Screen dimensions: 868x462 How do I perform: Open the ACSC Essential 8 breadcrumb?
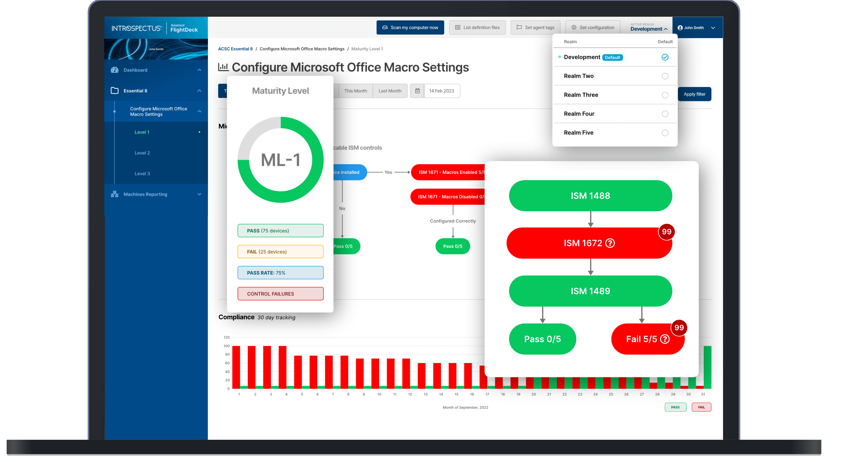pyautogui.click(x=235, y=49)
